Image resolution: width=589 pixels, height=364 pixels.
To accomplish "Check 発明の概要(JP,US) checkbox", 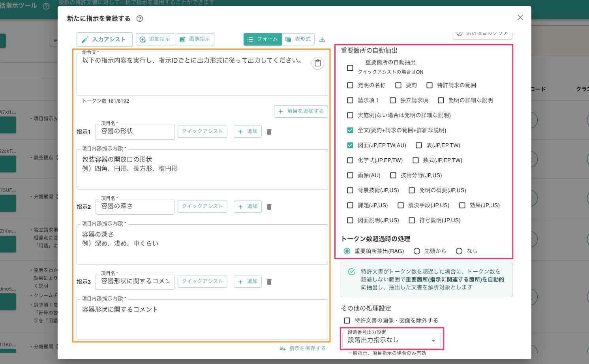I will (412, 190).
